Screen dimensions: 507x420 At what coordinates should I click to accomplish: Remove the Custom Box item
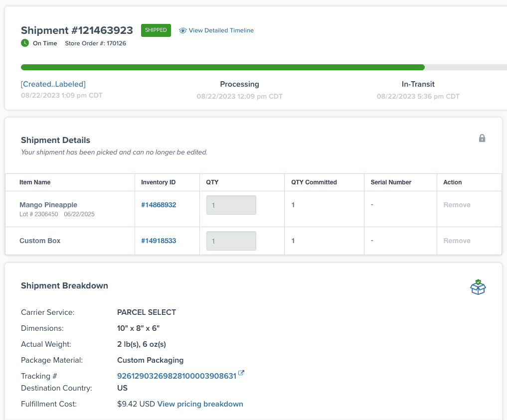(457, 241)
